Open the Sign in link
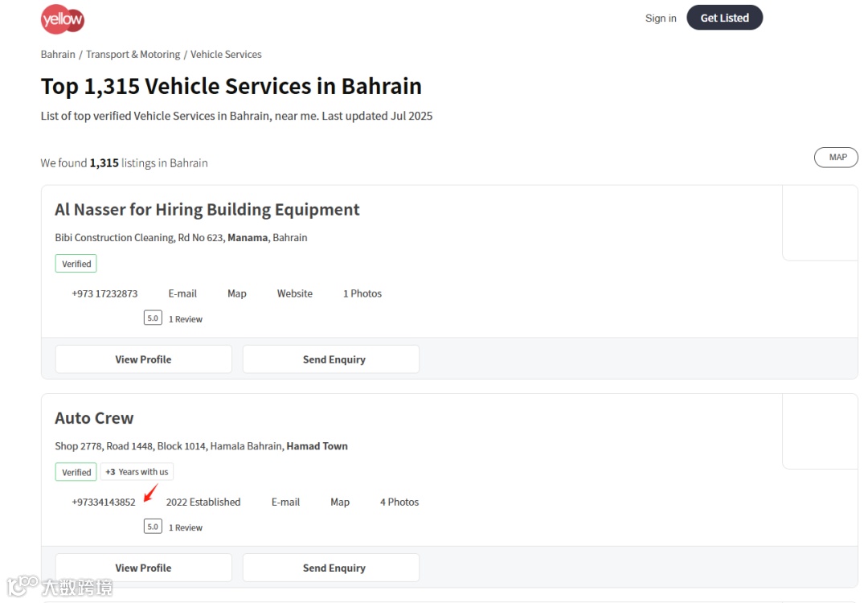The height and width of the screenshot is (603, 868). pos(661,18)
